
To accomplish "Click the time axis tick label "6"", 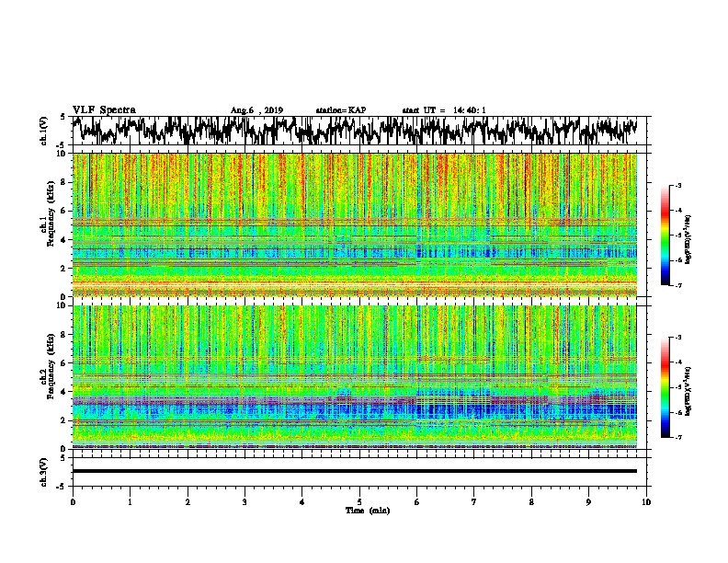I will tap(417, 502).
